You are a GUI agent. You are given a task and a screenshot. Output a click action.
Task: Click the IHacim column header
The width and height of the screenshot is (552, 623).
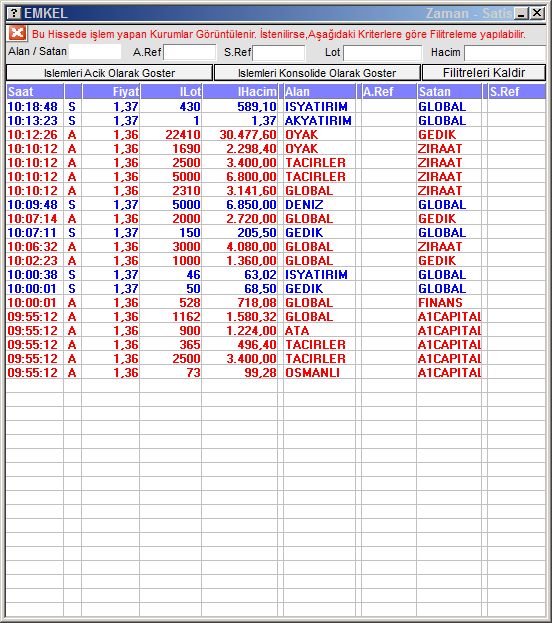(240, 91)
